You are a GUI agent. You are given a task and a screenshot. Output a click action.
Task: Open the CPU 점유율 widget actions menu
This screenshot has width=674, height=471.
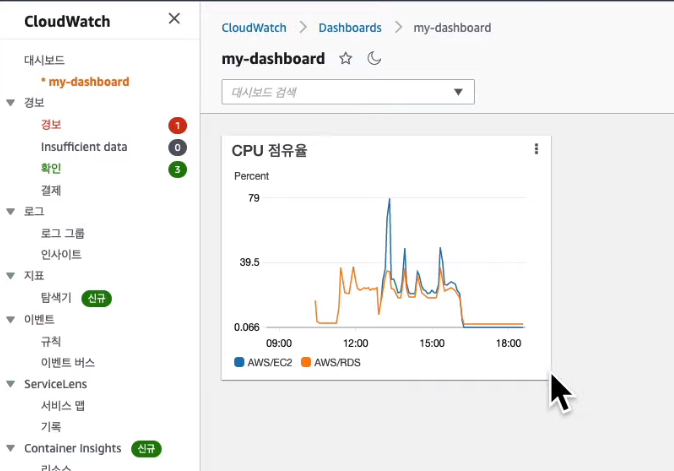coord(536,149)
